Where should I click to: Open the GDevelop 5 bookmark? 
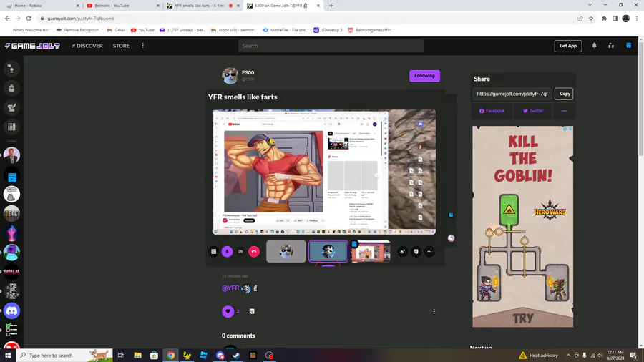pyautogui.click(x=328, y=30)
